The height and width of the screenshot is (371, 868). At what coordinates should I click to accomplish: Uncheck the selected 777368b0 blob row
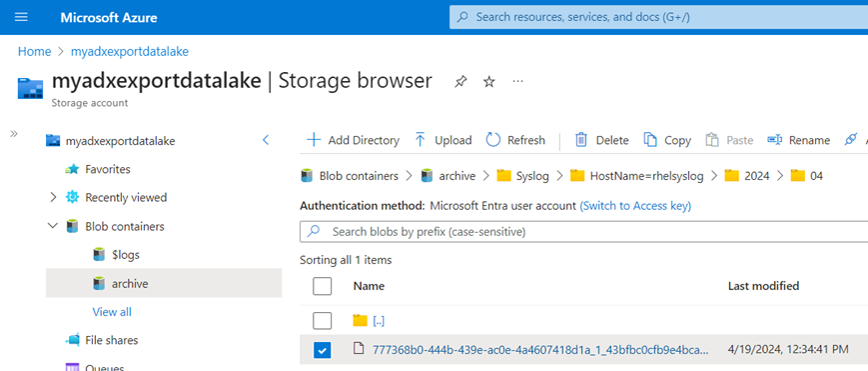(x=323, y=350)
